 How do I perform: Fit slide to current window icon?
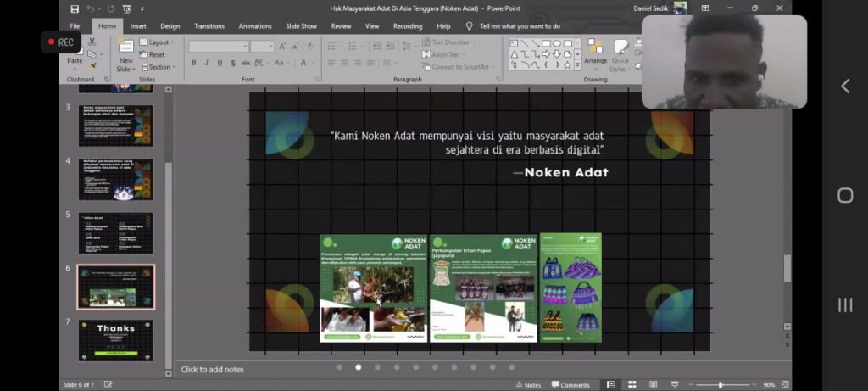pos(785,385)
